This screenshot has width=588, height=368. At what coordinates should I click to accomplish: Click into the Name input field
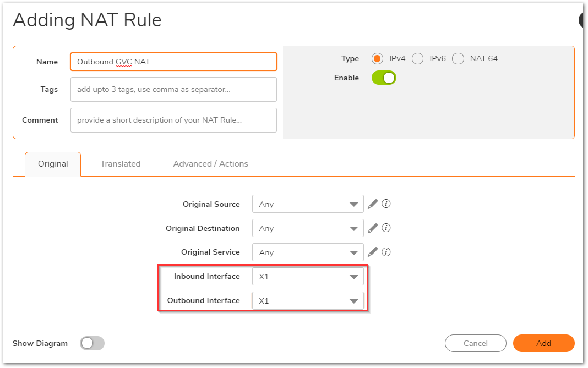click(173, 62)
